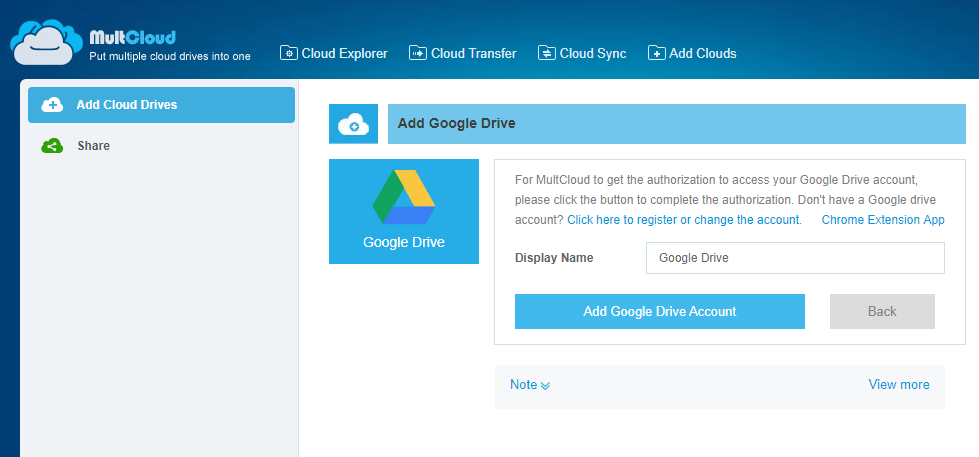Click the MultCloud brand name text
Viewport: 979px width, 457px height.
[x=132, y=37]
